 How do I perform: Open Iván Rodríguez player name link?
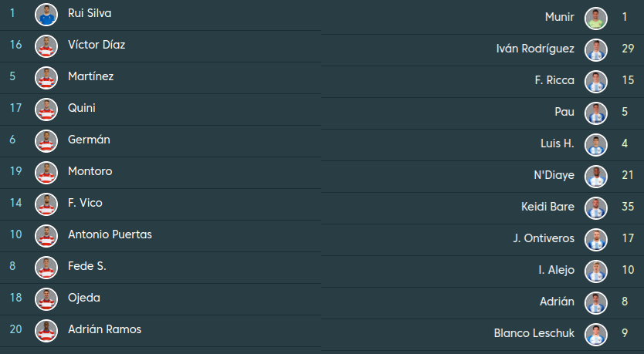[x=535, y=49]
